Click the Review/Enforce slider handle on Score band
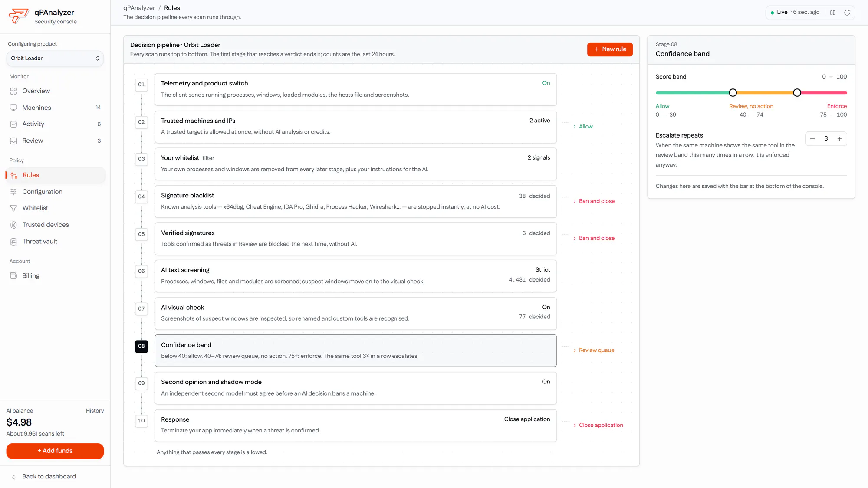 (797, 93)
